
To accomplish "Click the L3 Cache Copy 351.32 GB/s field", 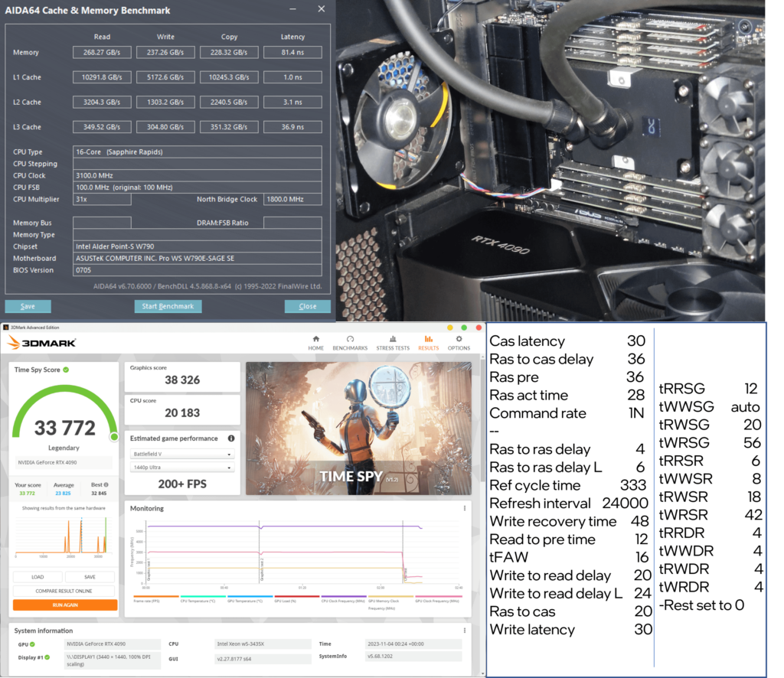I will pyautogui.click(x=229, y=127).
